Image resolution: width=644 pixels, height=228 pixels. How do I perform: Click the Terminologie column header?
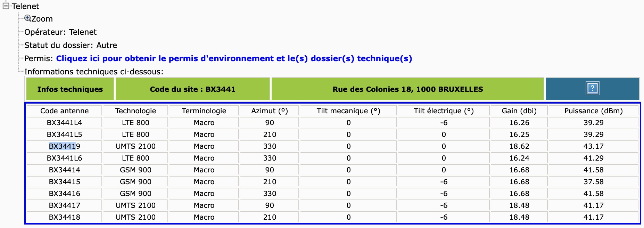[x=204, y=111]
